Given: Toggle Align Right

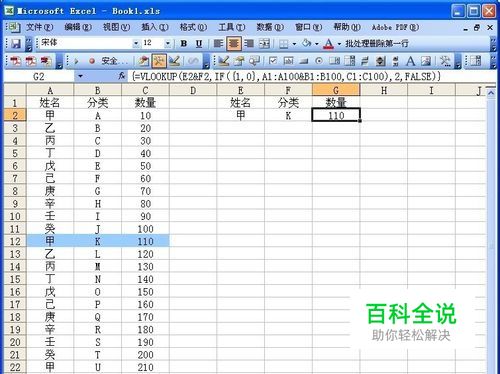Looking at the screenshot, I should tap(249, 44).
